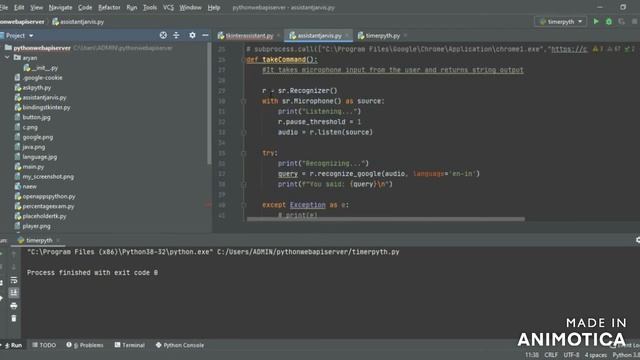
Task: Close the timerpyth tab in Run panel
Action: [58, 240]
